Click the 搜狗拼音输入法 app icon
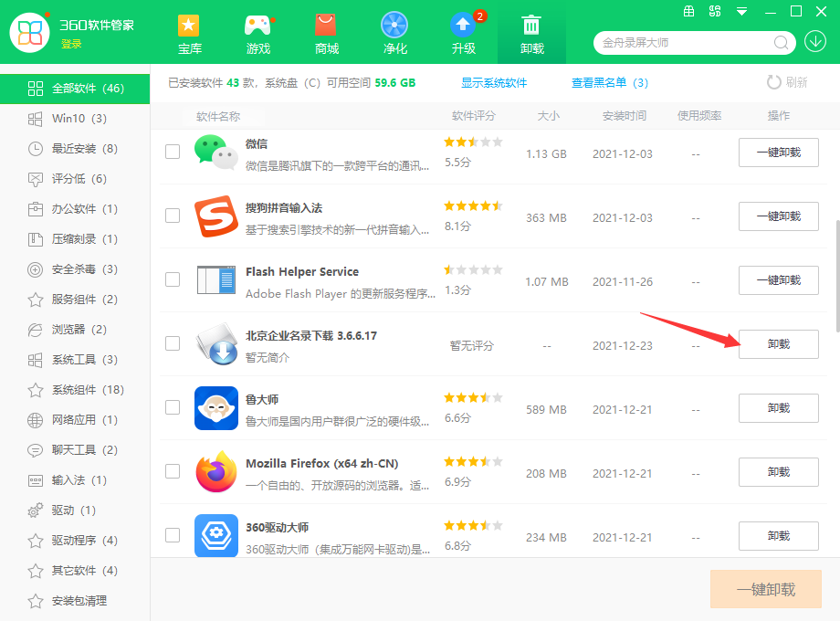 tap(215, 216)
